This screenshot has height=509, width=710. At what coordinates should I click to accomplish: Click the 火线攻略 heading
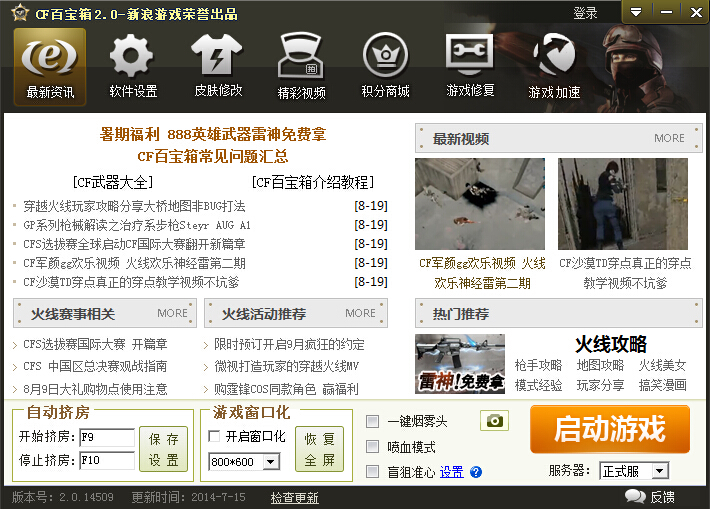[x=611, y=345]
